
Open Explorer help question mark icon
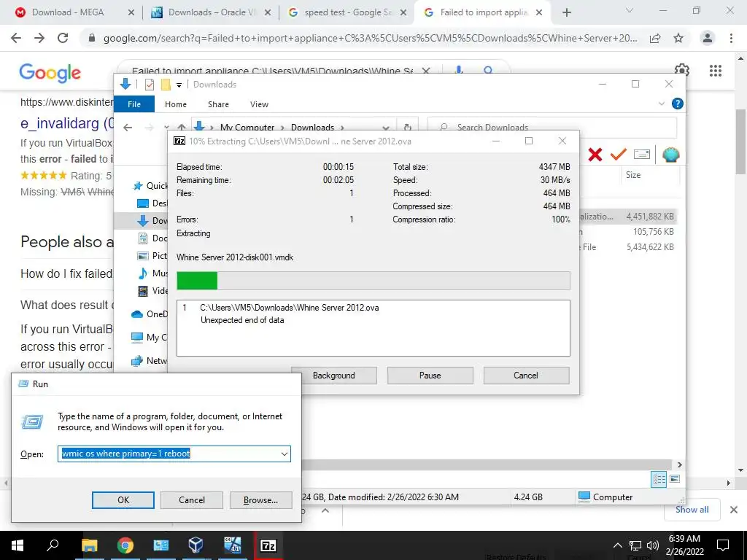coord(677,104)
